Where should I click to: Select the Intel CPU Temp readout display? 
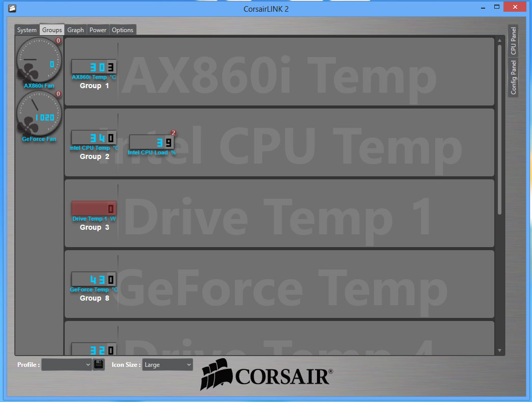94,138
